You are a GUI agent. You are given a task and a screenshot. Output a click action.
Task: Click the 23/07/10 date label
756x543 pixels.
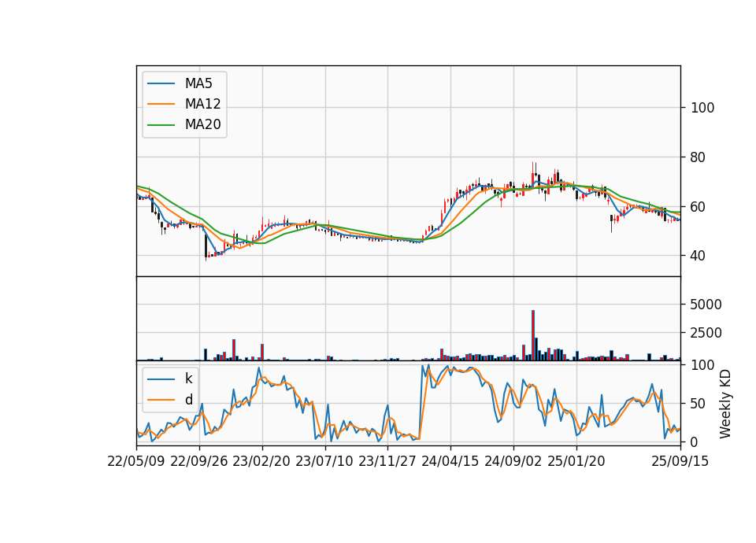coord(324,461)
